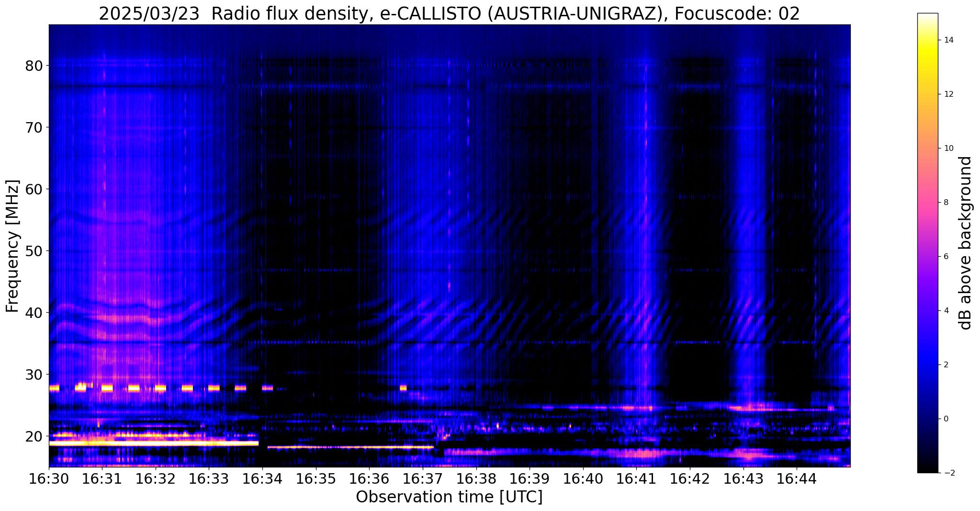Click the 16:40 time tick label
This screenshot has height=511, width=980.
(x=583, y=479)
